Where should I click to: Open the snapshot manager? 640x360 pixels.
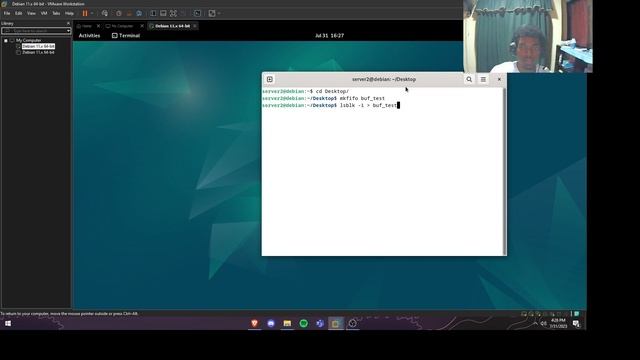click(x=139, y=13)
